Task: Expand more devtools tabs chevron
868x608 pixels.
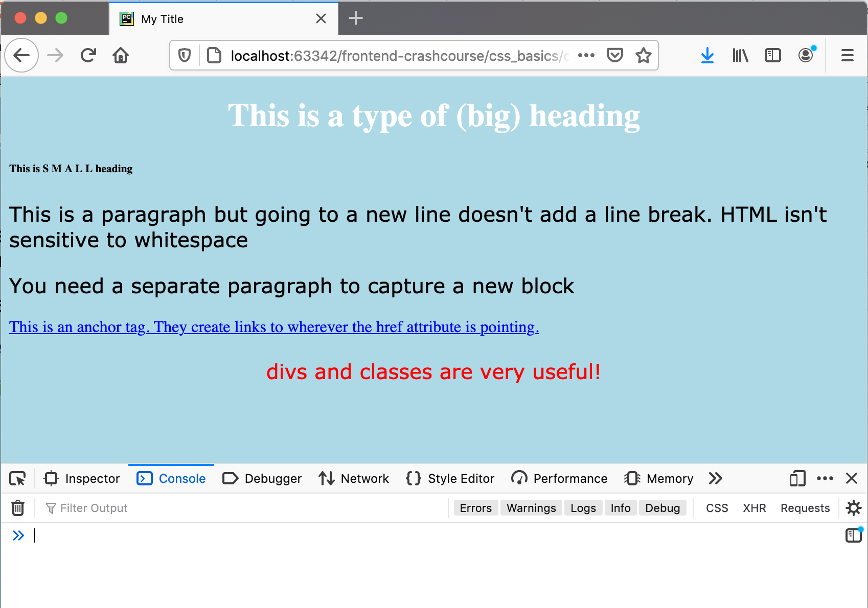Action: coord(716,479)
